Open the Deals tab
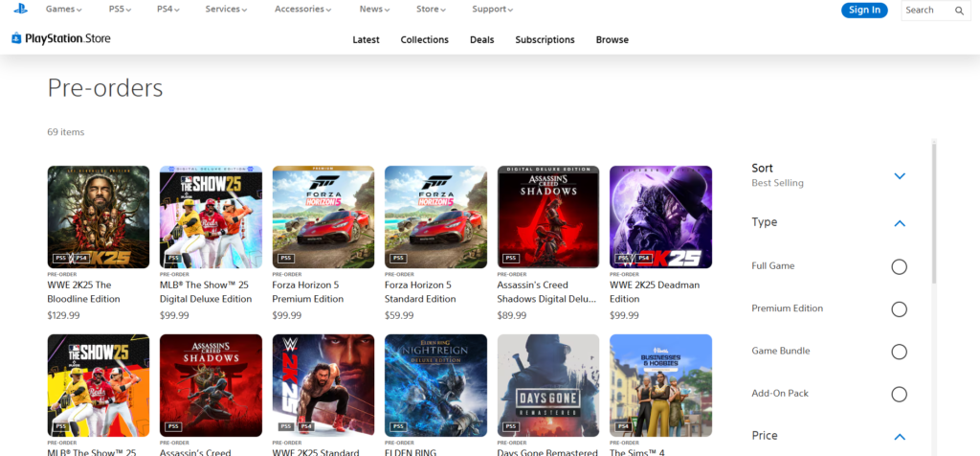This screenshot has width=980, height=456. coord(482,39)
